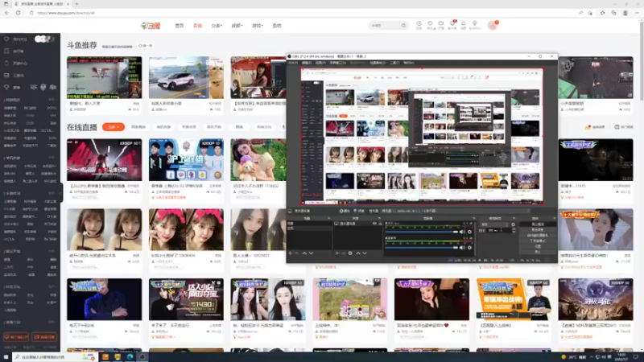Screen dimensions: 644x362
Task: Open the followed heart icon in Douyu header
Action: [430, 24]
